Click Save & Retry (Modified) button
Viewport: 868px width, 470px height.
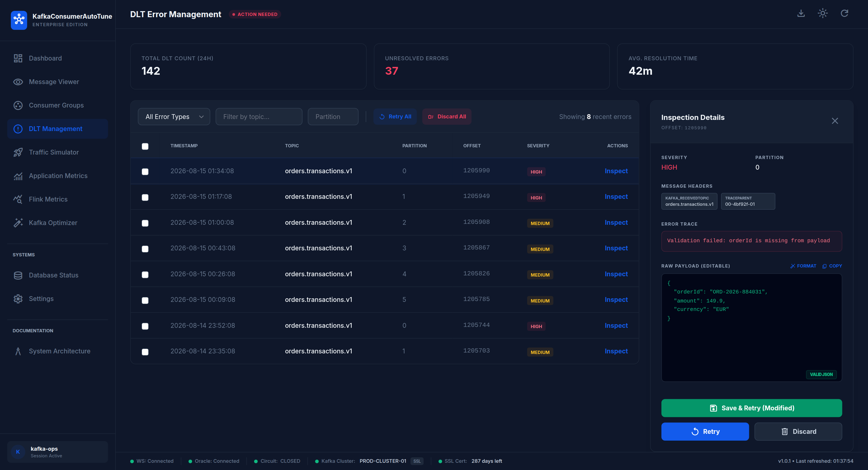pos(751,408)
